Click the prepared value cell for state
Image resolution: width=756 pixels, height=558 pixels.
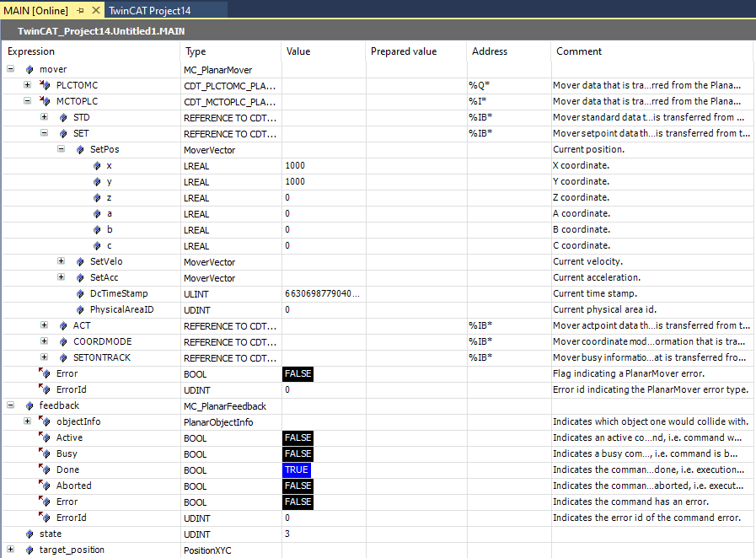pyautogui.click(x=416, y=534)
